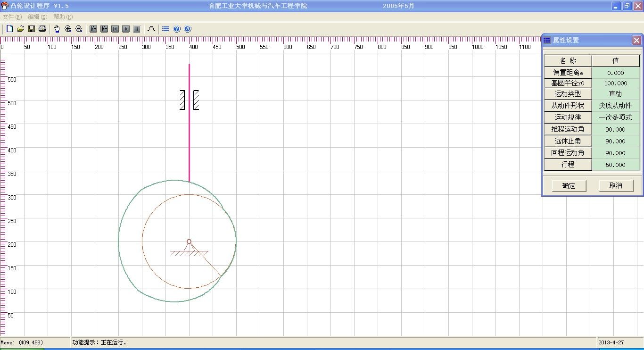Open the 从动件形状 value 尖底从动件
The height and width of the screenshot is (350, 644).
616,106
